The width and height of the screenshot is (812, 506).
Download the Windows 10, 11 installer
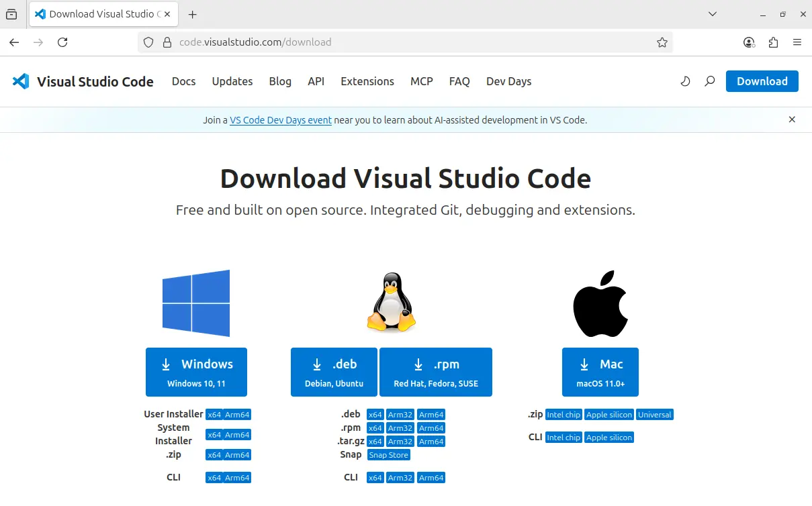click(196, 372)
